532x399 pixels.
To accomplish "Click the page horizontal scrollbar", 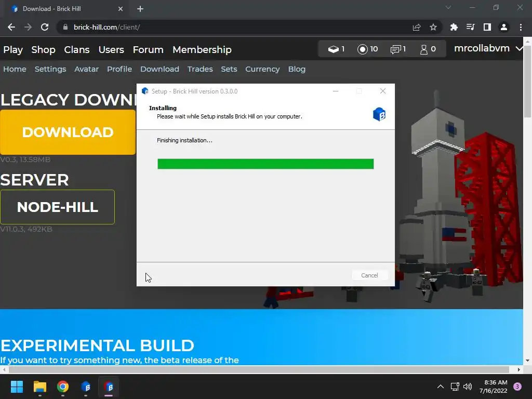I will (259, 369).
